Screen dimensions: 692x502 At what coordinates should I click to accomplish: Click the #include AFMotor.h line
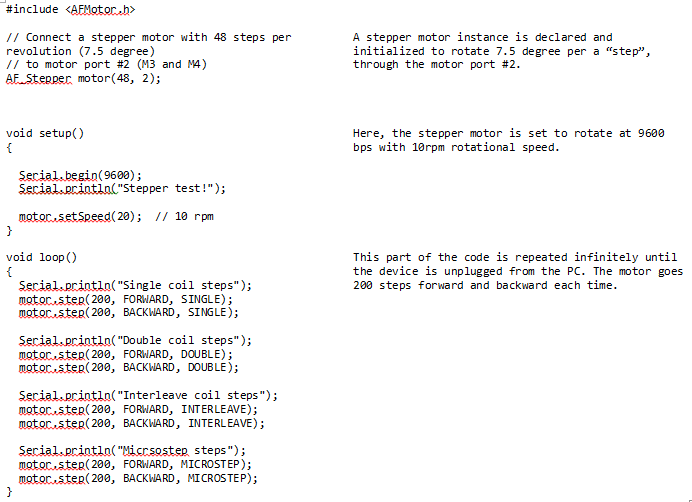[x=70, y=10]
